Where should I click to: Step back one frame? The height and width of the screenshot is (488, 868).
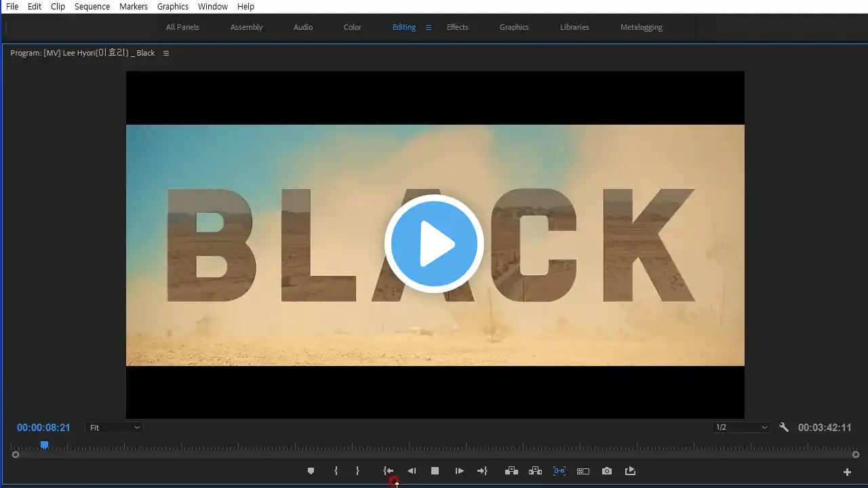[412, 471]
